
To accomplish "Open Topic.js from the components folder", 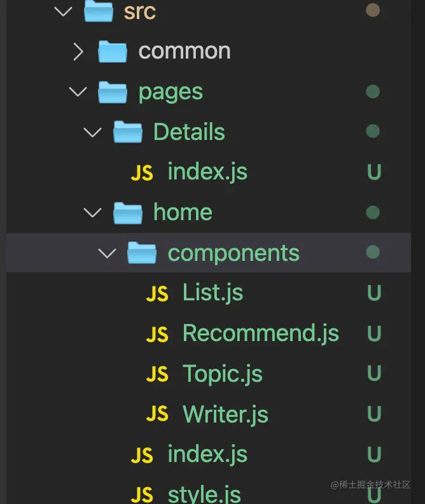I will pos(222,374).
